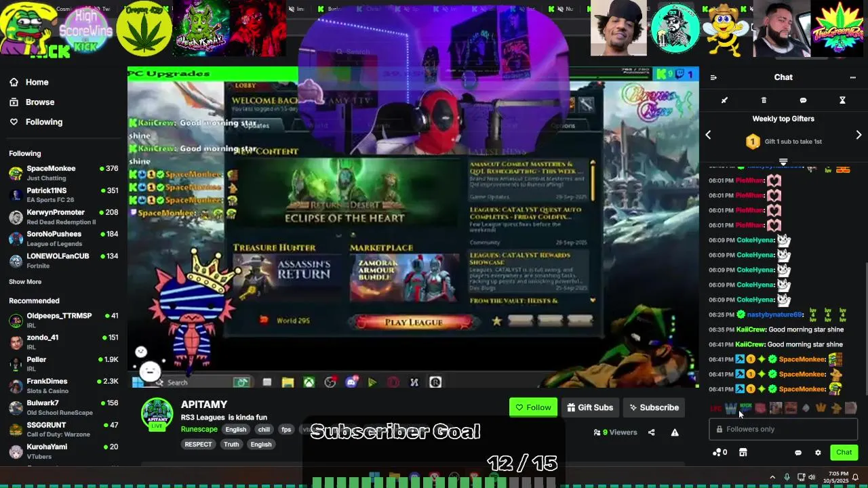Open zondo_41 recommended channel

tap(63, 342)
